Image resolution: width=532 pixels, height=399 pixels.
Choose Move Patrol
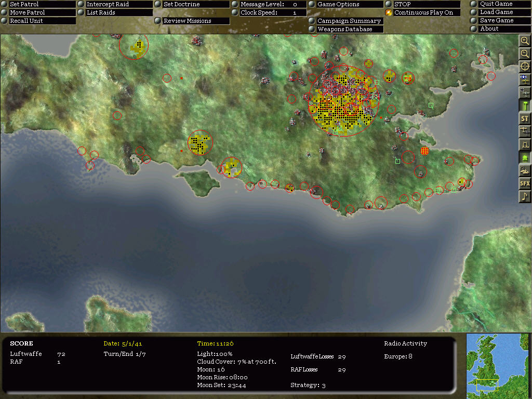[x=38, y=12]
